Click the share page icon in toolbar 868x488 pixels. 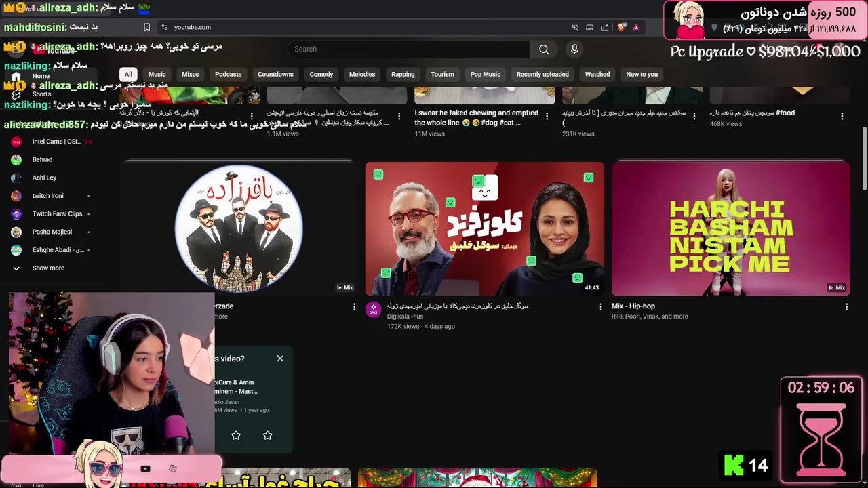pos(605,27)
